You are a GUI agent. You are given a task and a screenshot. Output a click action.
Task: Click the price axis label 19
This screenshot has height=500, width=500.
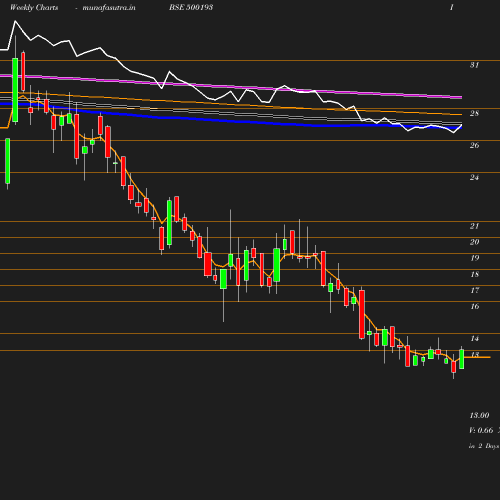[474, 258]
